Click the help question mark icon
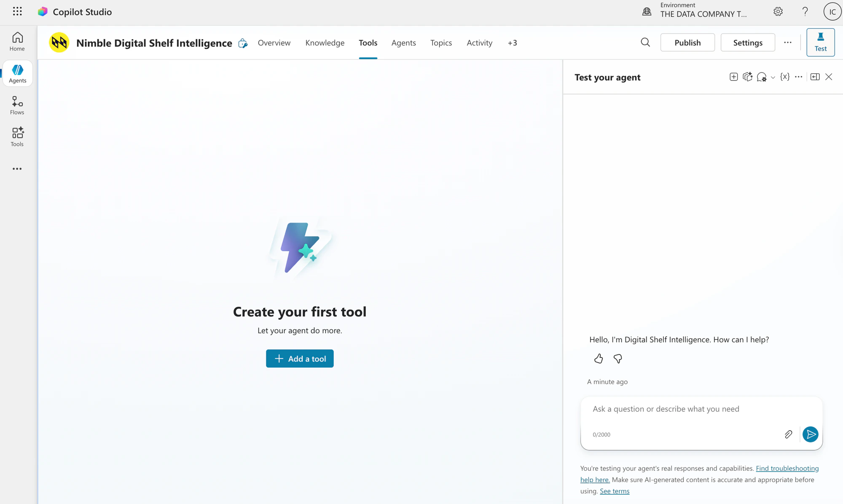The width and height of the screenshot is (843, 504). (805, 12)
